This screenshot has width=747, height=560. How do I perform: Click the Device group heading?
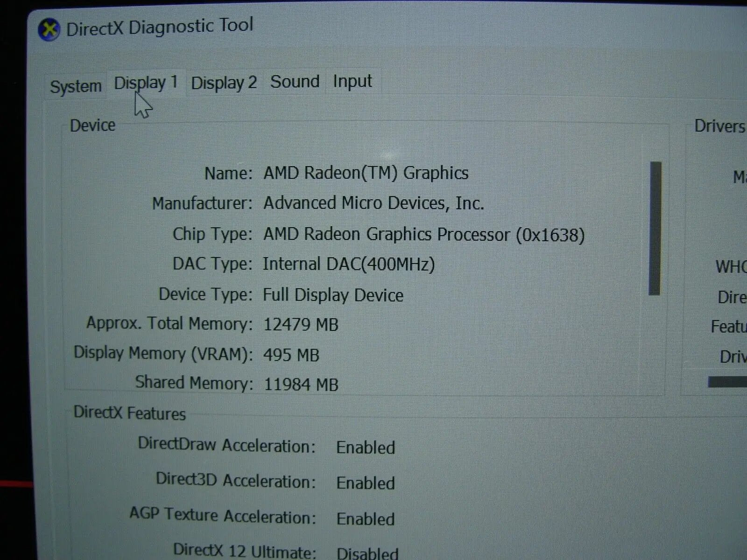point(92,125)
